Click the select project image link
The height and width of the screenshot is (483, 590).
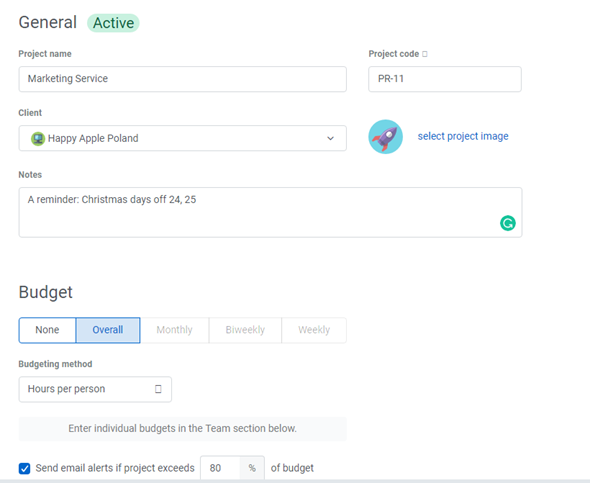(463, 136)
